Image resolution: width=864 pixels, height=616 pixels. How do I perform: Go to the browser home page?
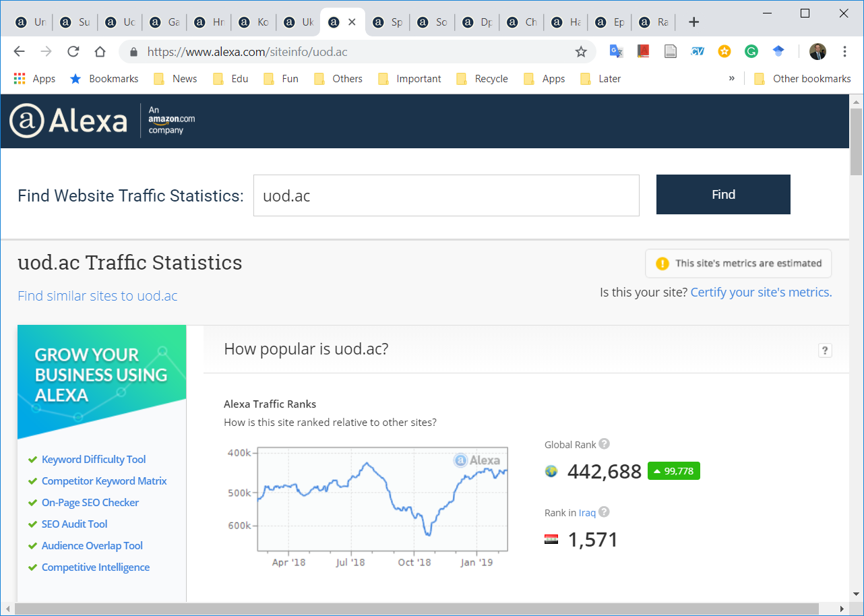100,52
